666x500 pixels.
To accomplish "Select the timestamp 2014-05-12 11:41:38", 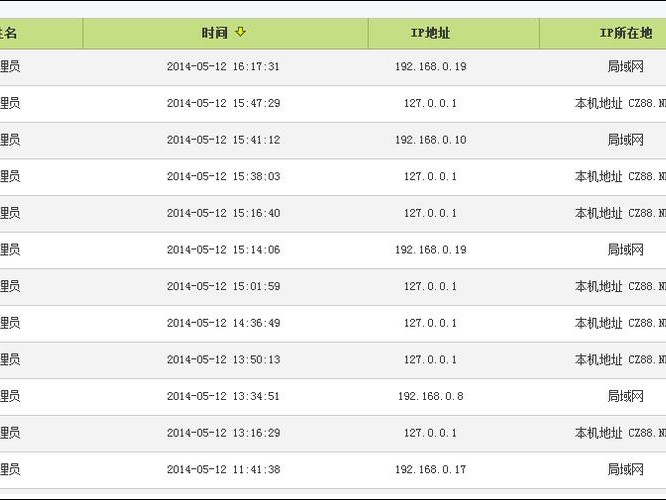I will tap(223, 469).
